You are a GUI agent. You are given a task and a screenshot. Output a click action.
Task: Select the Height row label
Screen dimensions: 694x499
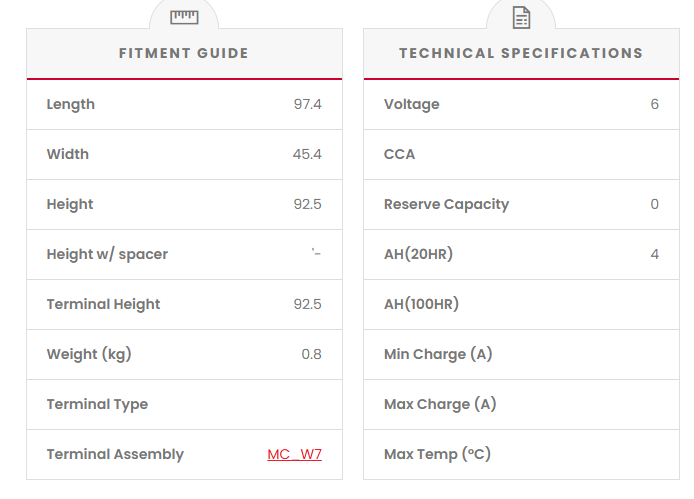[x=70, y=204]
